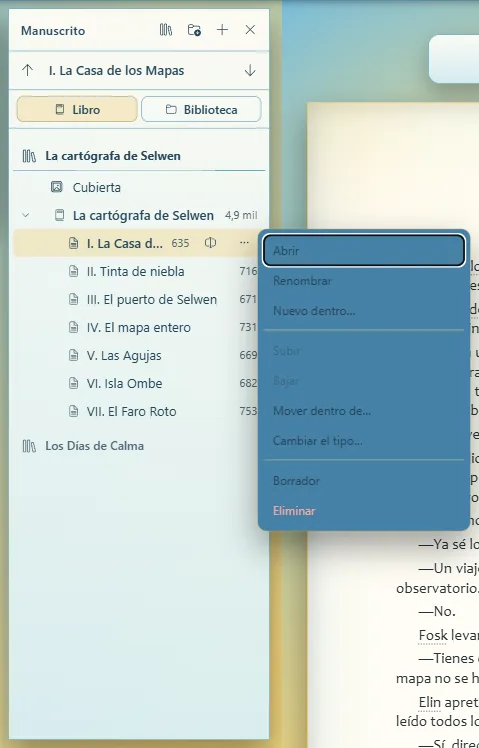Click the new folder icon in header
479x748 pixels.
coord(194,30)
